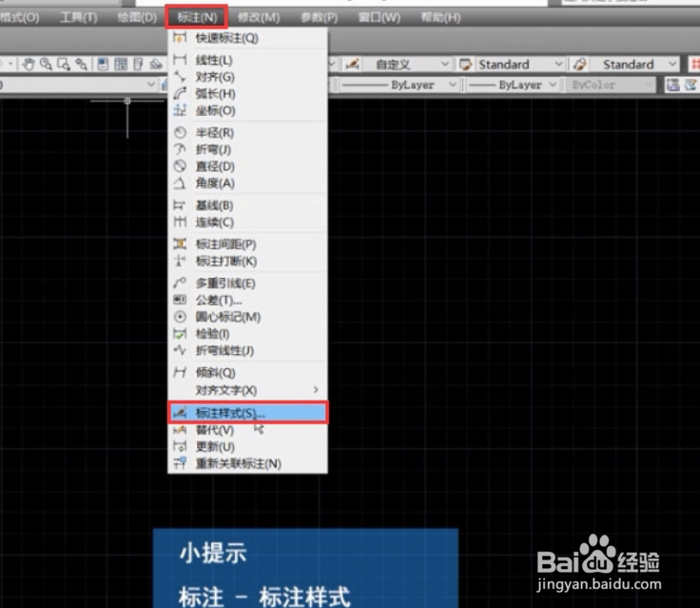The image size is (700, 608).
Task: Select the 线性(L) dimension entry
Action: (248, 60)
